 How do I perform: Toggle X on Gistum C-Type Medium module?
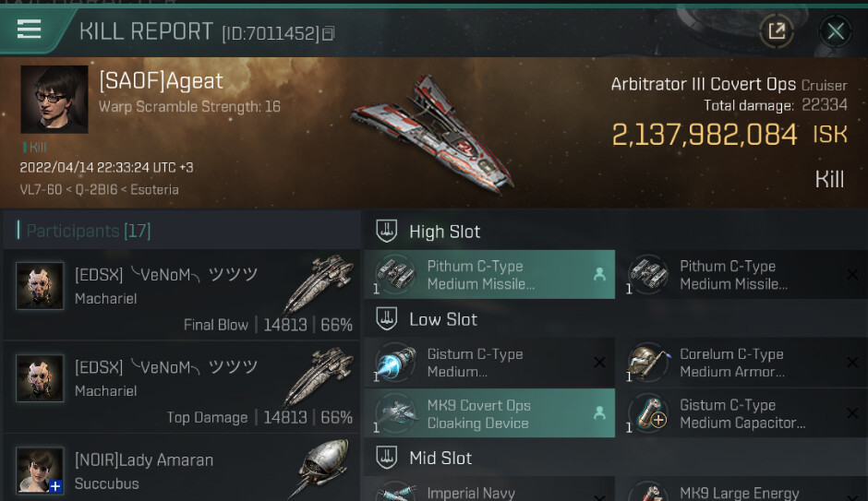click(x=599, y=363)
